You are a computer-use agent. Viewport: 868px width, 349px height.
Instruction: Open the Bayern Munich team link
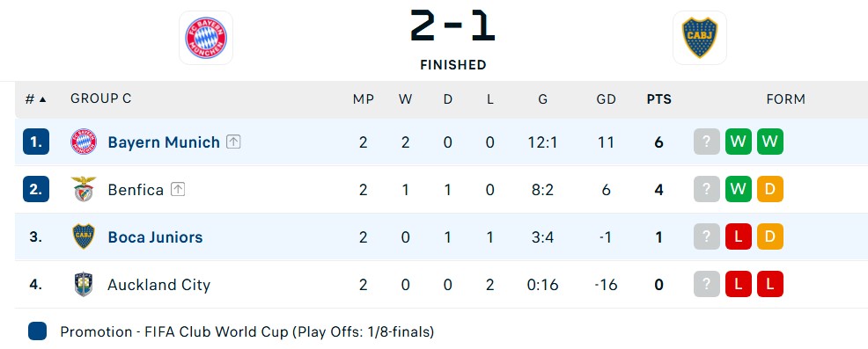pos(164,142)
